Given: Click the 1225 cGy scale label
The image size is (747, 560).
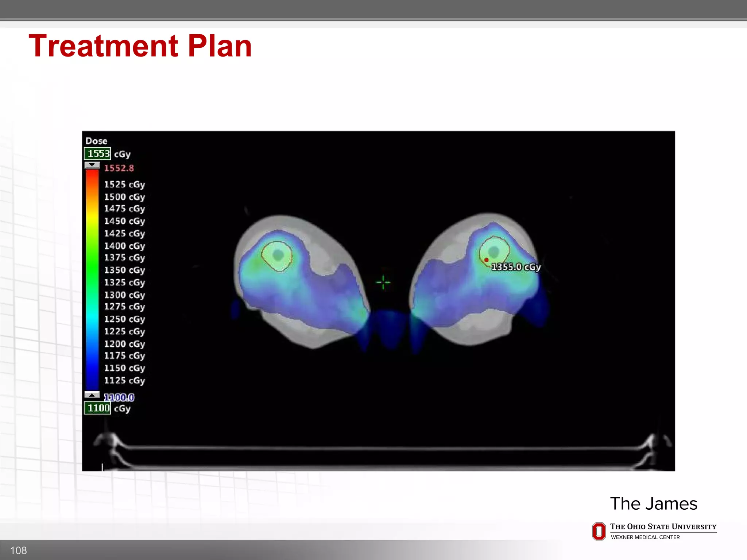Looking at the screenshot, I should point(124,331).
